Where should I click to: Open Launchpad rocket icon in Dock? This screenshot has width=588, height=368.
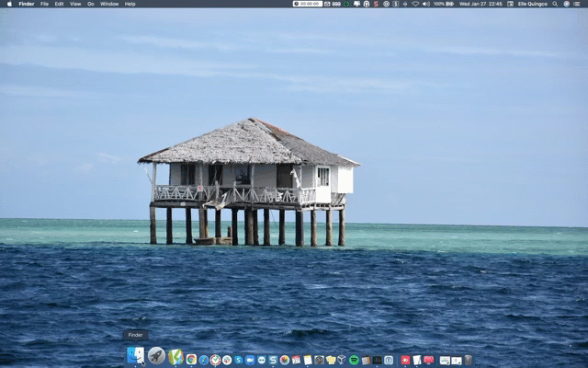tap(156, 355)
